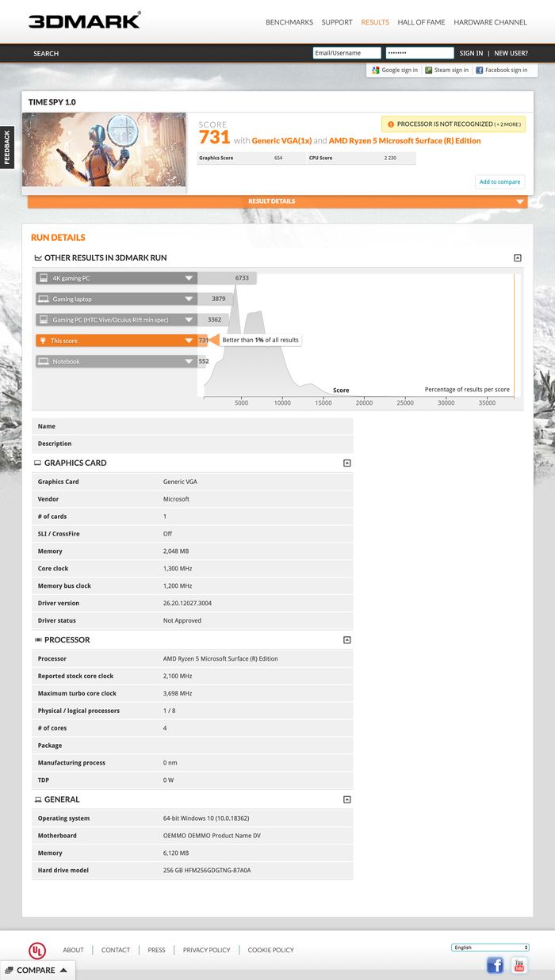
Task: Expand the Gaming PC (HTC Vive/Oculus Rift) row
Action: pyautogui.click(x=117, y=319)
